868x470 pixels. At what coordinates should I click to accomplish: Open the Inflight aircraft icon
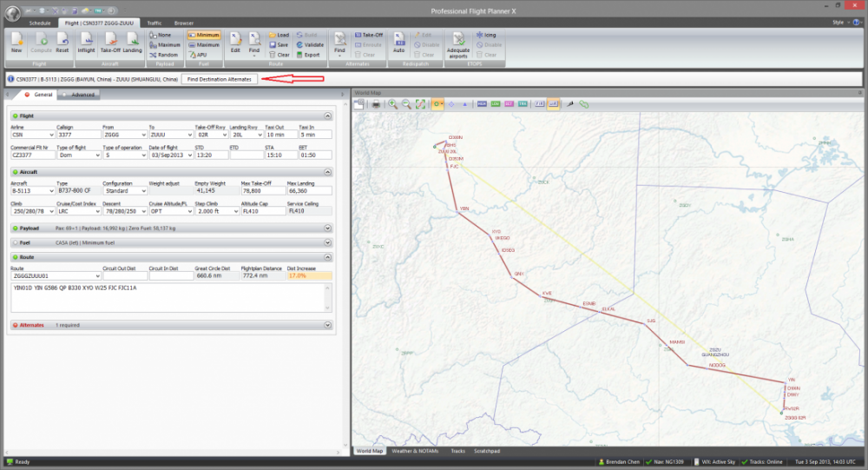point(86,43)
